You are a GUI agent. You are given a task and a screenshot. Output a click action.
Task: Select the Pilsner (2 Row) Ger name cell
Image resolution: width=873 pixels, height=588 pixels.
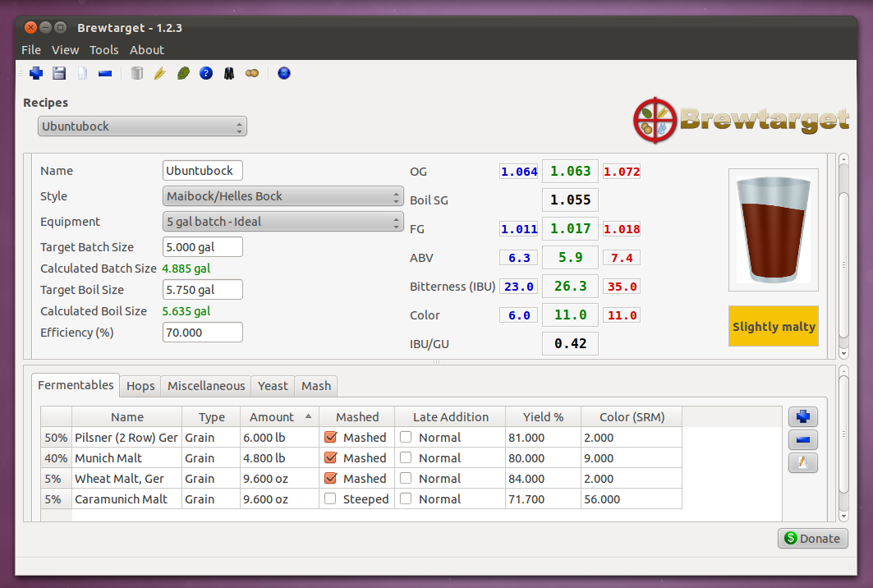pyautogui.click(x=127, y=438)
